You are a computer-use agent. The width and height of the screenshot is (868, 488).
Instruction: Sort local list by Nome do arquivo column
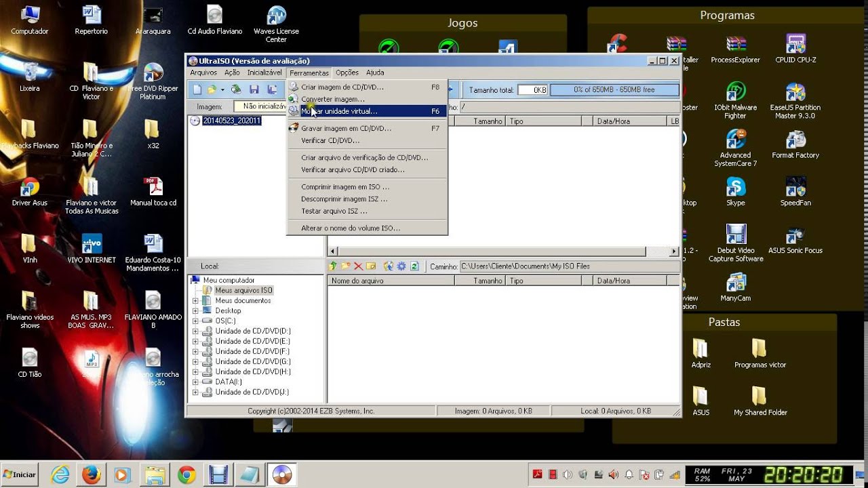391,281
